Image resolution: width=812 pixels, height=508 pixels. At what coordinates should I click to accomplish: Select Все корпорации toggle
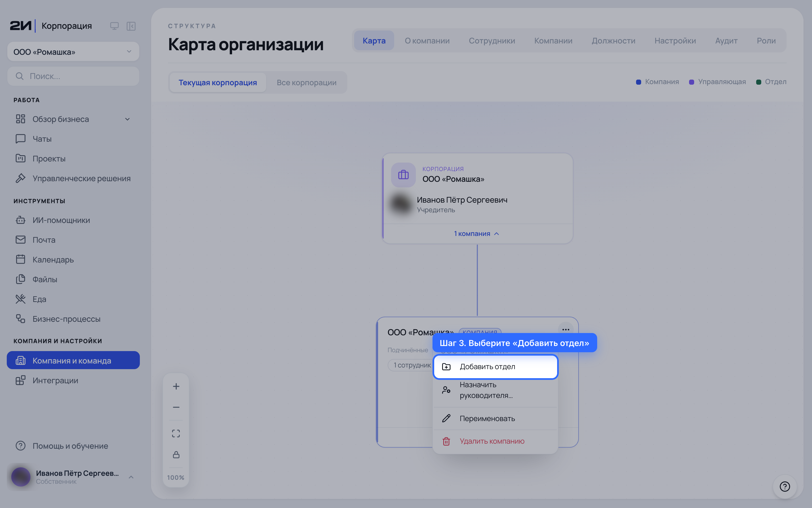point(306,82)
